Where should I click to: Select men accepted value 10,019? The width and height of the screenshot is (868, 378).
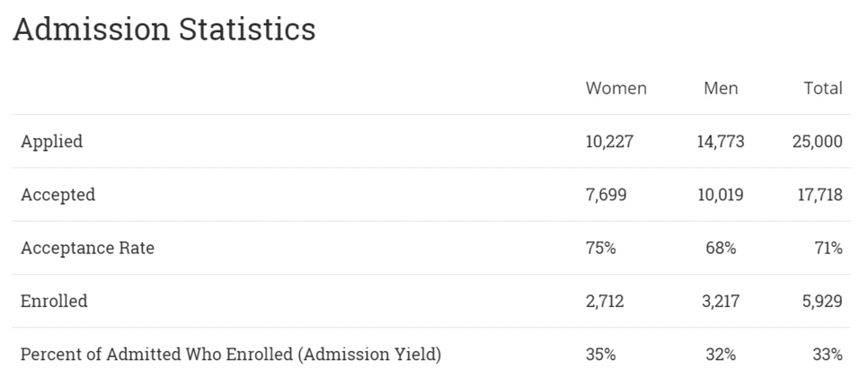click(721, 195)
